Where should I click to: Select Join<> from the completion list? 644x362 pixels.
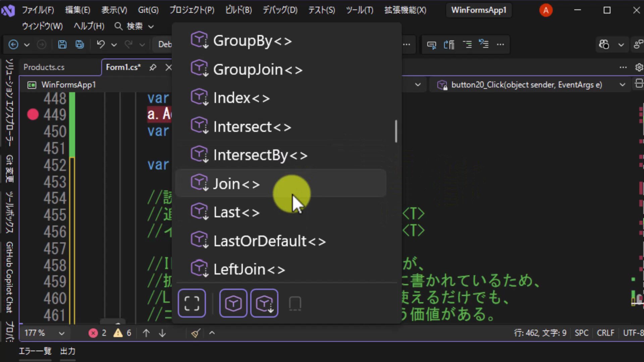click(281, 184)
